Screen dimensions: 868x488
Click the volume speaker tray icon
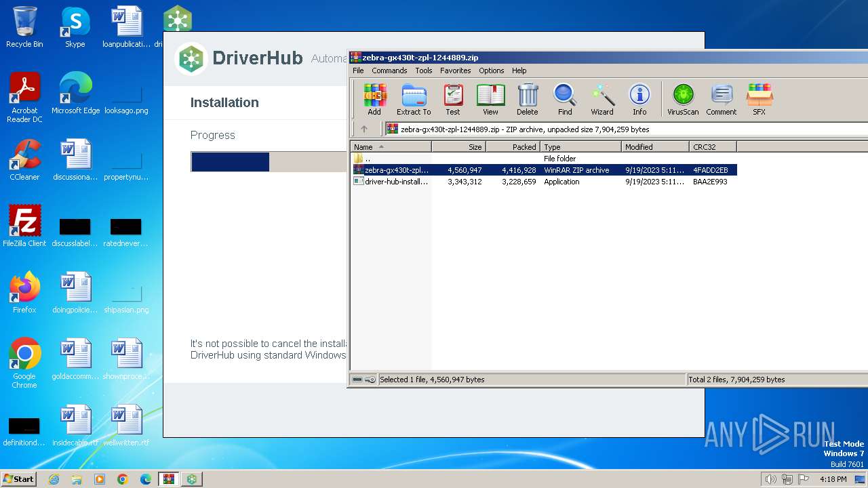click(x=770, y=479)
